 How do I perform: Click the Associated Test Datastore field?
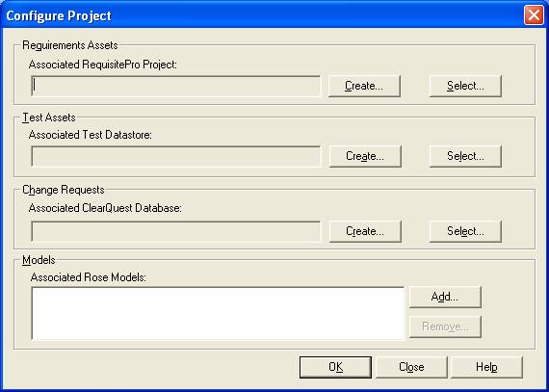pos(175,156)
